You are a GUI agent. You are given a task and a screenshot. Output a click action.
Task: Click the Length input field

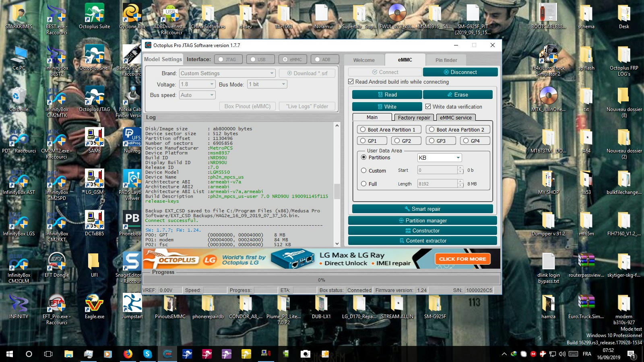coord(438,183)
